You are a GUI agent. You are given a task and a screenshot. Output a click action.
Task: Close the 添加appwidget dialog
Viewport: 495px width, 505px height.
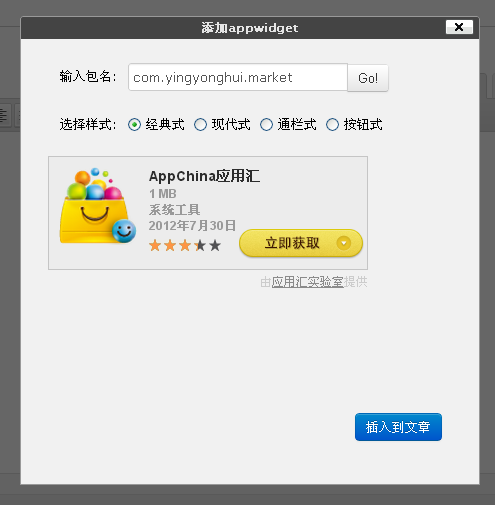click(x=459, y=27)
